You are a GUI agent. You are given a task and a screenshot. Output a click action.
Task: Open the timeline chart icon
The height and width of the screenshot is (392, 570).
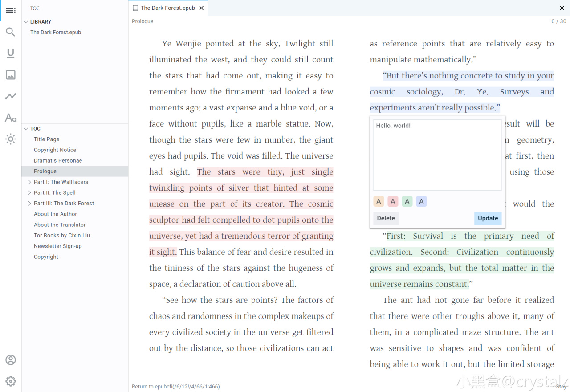[11, 96]
